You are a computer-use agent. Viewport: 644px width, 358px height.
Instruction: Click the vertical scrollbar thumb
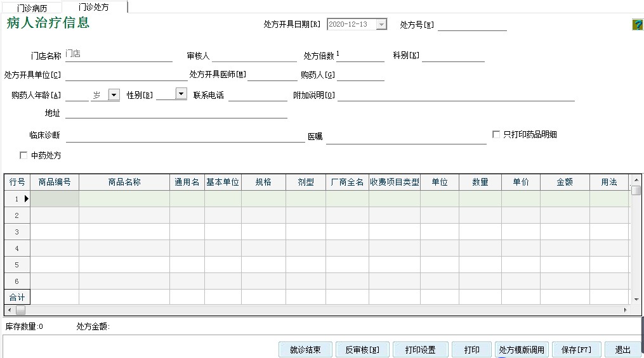point(636,190)
